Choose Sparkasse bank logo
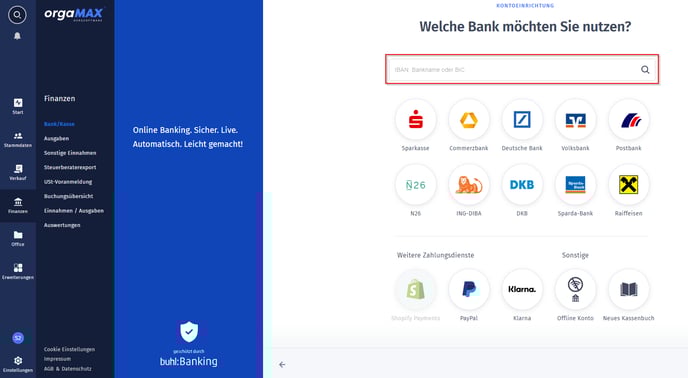Viewport: 688px width, 378px height. pyautogui.click(x=416, y=119)
